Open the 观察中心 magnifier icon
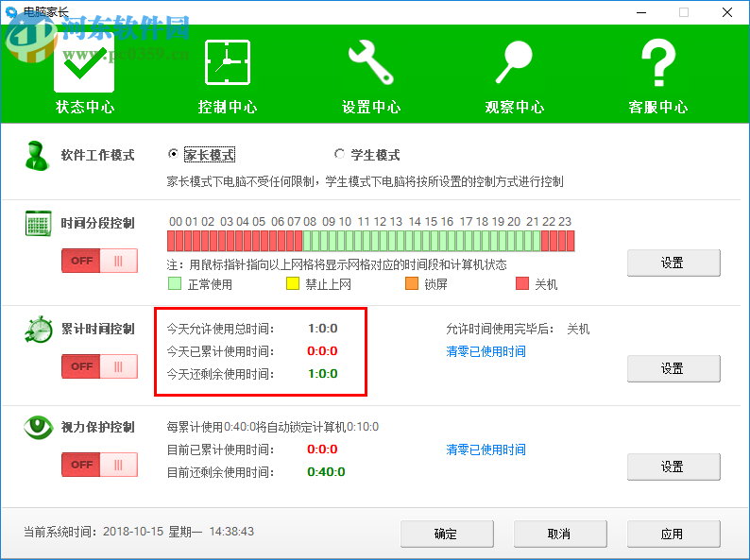Viewport: 750px width, 560px height. point(514,62)
